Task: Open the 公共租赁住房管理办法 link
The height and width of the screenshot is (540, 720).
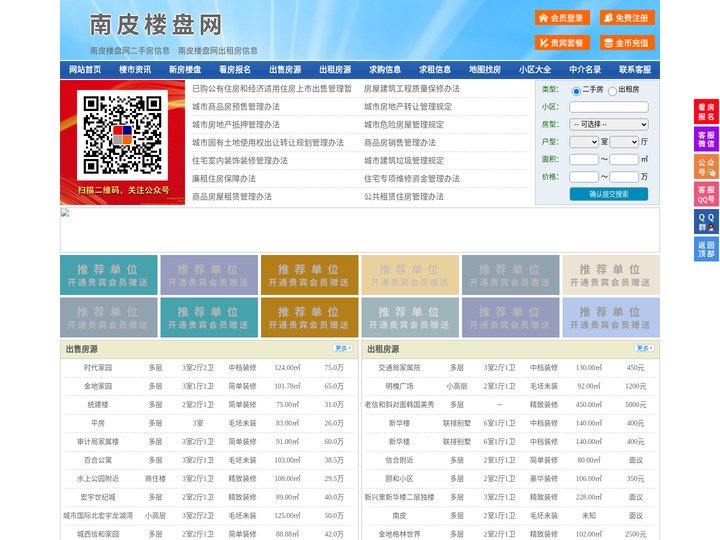Action: tap(404, 197)
